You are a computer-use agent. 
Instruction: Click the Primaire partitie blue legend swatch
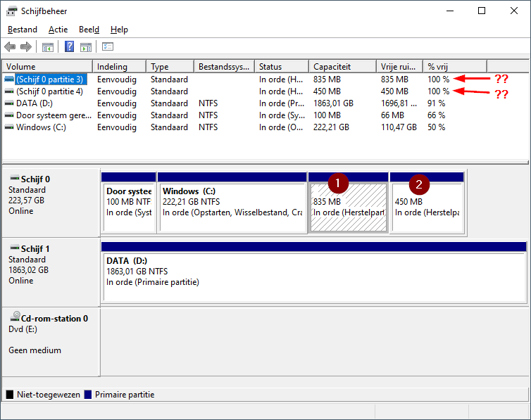click(88, 395)
